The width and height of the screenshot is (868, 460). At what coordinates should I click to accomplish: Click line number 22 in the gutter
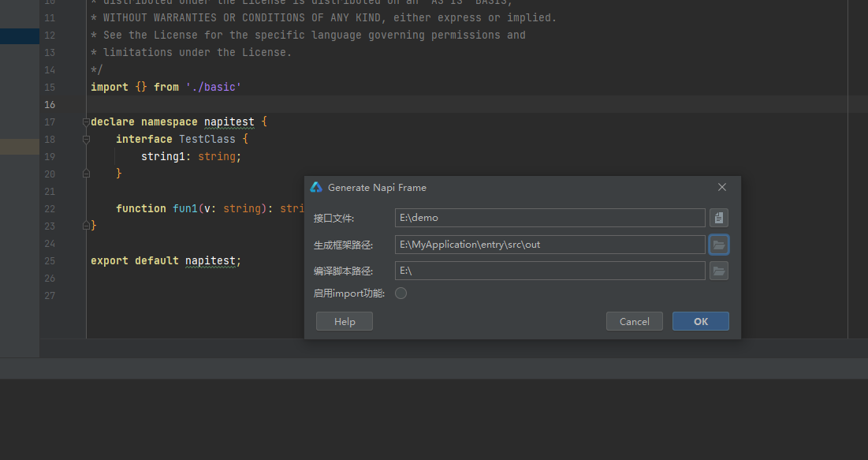coord(50,209)
